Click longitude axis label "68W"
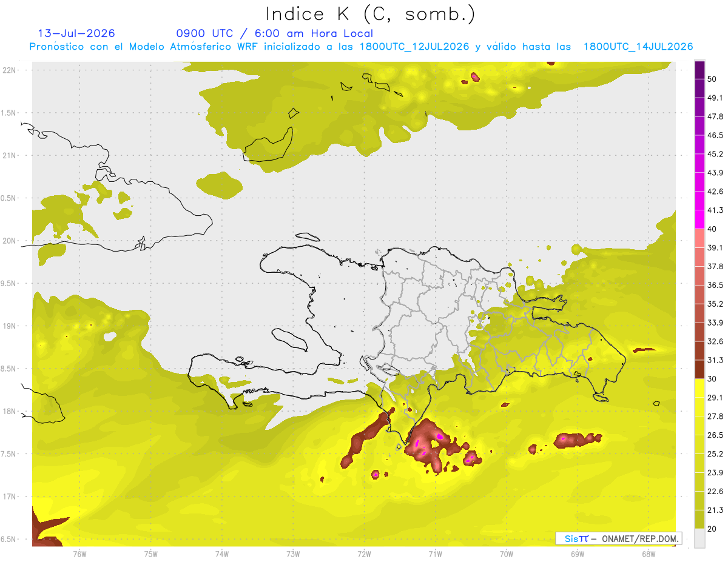Image resolution: width=728 pixels, height=562 pixels. pos(648,554)
